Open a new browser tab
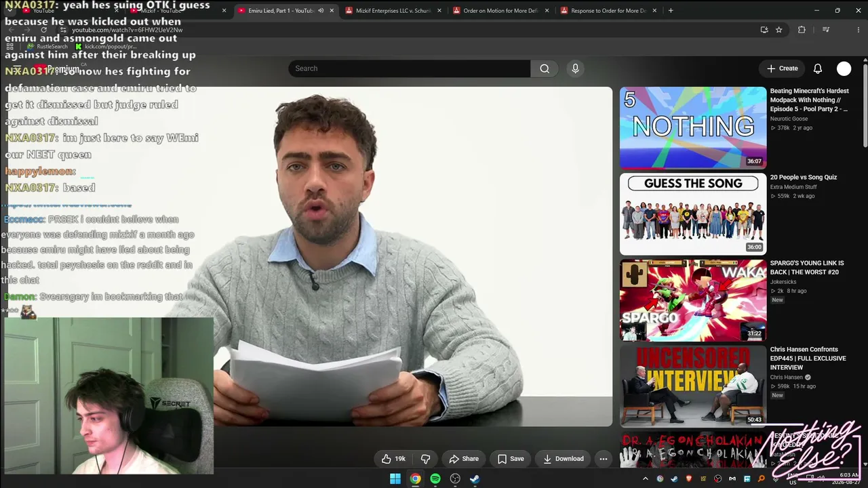 (671, 10)
